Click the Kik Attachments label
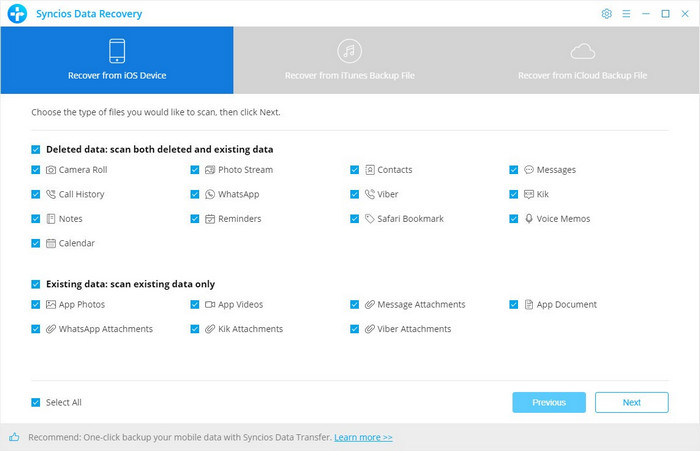The height and width of the screenshot is (451, 700). pos(250,329)
